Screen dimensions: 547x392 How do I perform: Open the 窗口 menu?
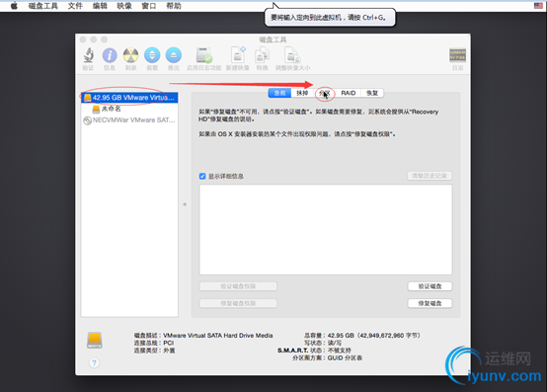click(149, 6)
